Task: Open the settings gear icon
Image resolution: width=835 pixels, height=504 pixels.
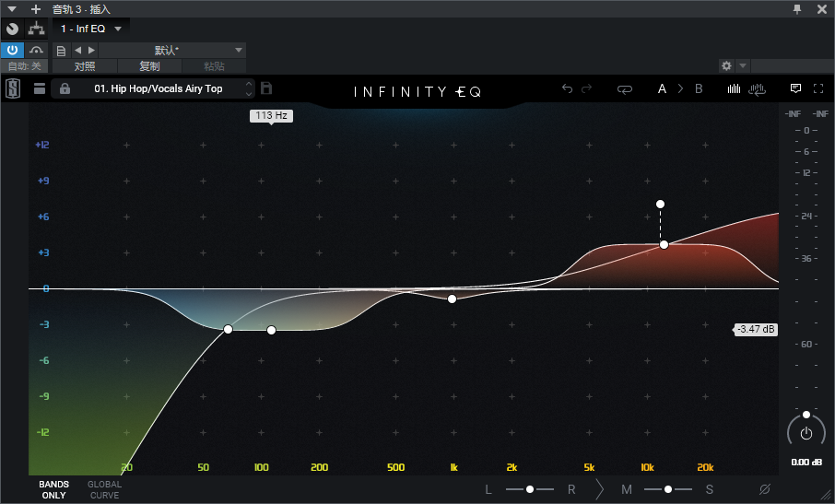Action: coord(726,66)
